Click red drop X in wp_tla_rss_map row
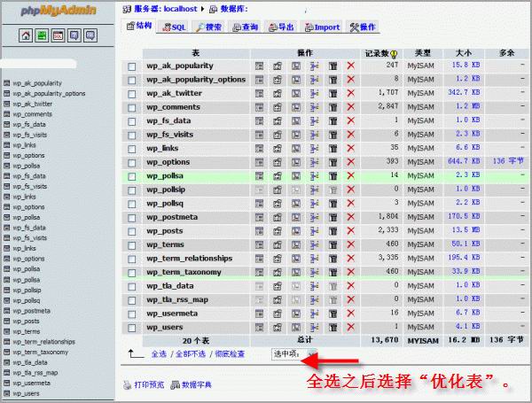Screen dimensions: 532x403 tap(351, 299)
